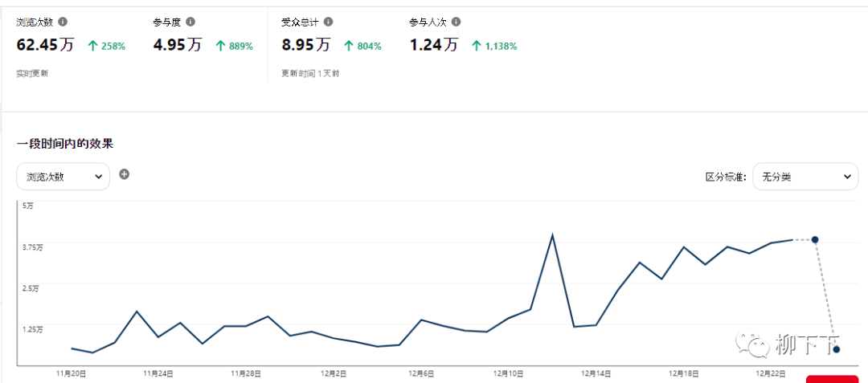Screen dimensions: 868x383
Task: Click the 1.24万 engaged audience value
Action: [x=434, y=45]
